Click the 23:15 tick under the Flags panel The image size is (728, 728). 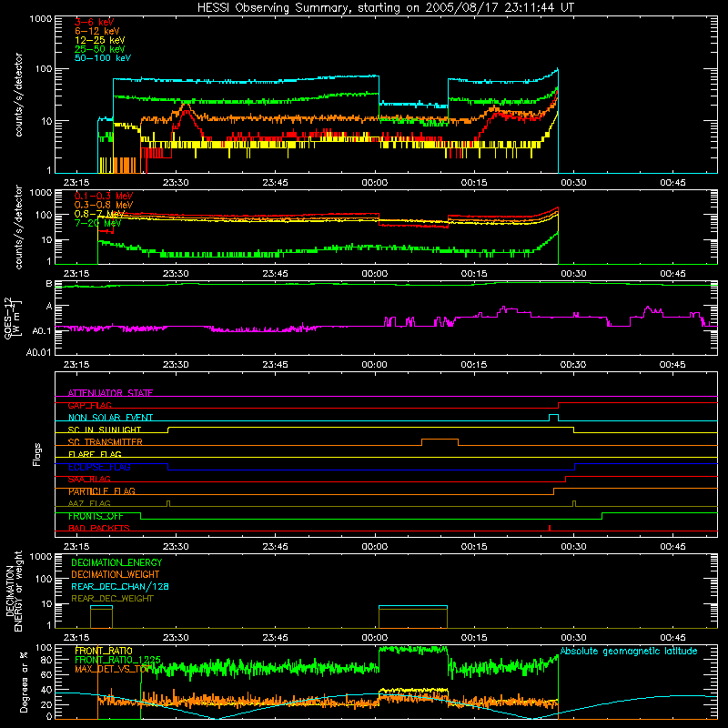(76, 547)
